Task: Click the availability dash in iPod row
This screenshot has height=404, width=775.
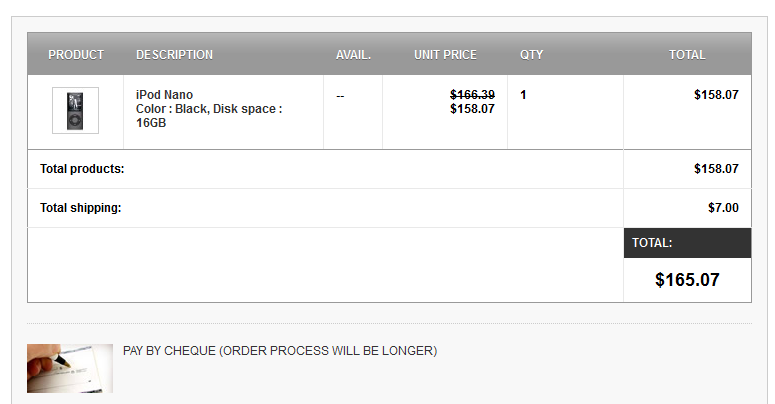Action: click(x=340, y=96)
